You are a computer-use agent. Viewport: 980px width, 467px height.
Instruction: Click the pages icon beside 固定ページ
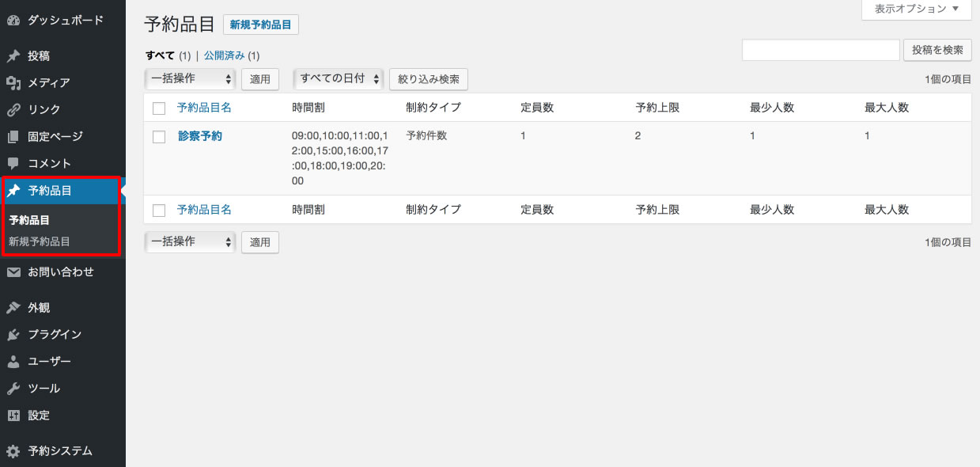click(x=13, y=137)
